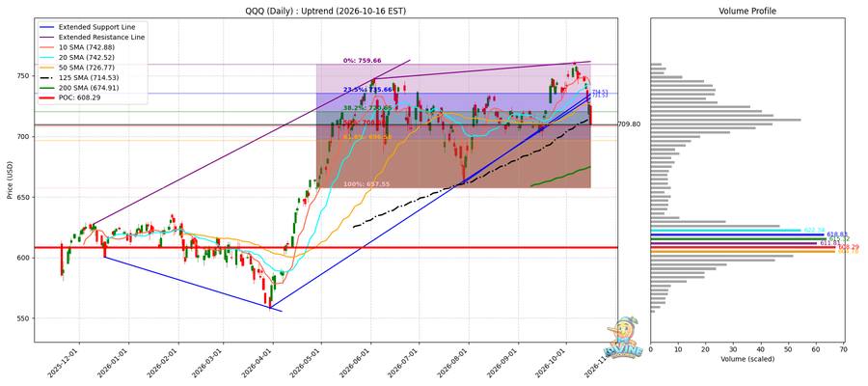868x386 pixels.
Task: Click the '0' volume axis tick
Action: coord(650,349)
